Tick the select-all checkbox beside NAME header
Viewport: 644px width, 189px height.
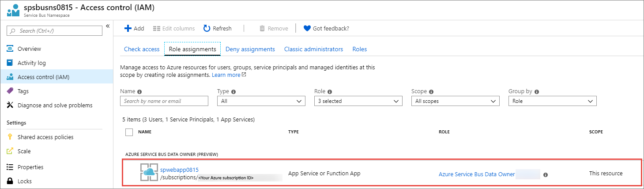(x=129, y=132)
